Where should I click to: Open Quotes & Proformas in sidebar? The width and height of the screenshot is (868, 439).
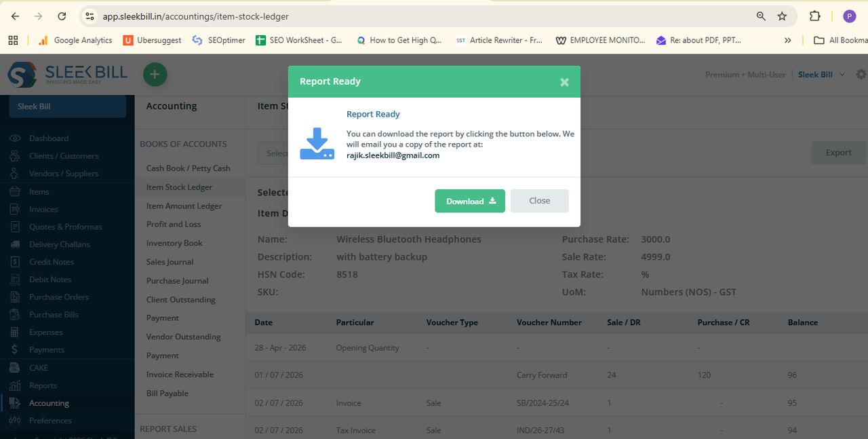coord(66,227)
